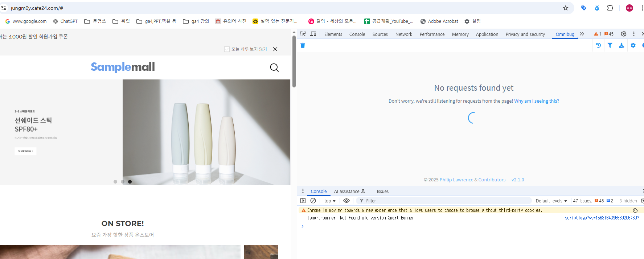This screenshot has height=259, width=644.
Task: Open the Chrome extensions puzzle icon
Action: [x=610, y=8]
